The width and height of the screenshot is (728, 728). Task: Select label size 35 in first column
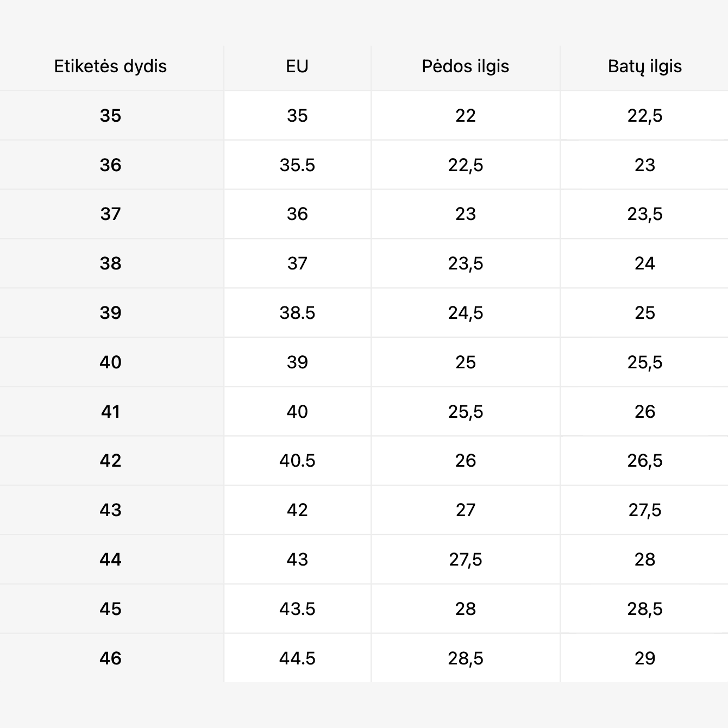(x=110, y=116)
